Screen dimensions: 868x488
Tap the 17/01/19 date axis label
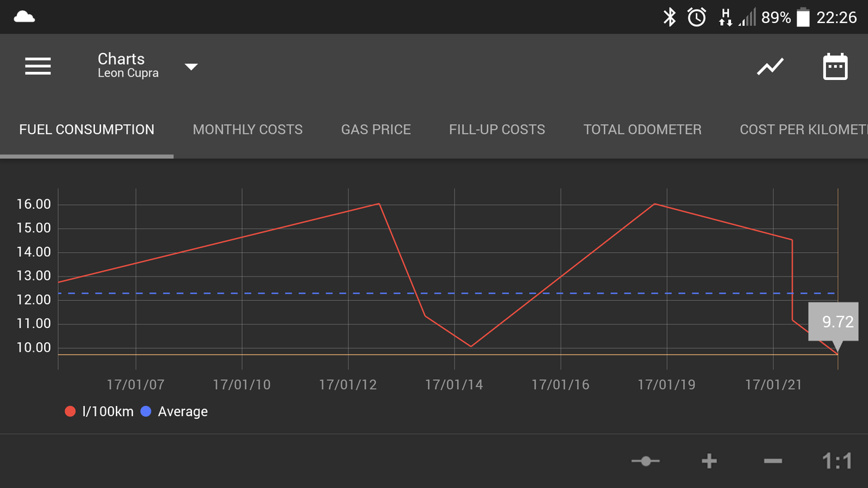point(667,385)
